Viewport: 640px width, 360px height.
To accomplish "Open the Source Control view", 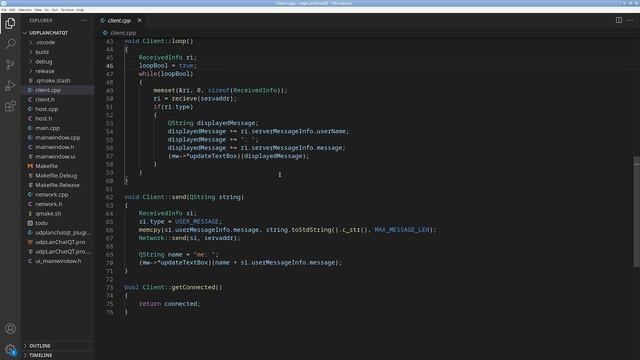I will click(10, 64).
